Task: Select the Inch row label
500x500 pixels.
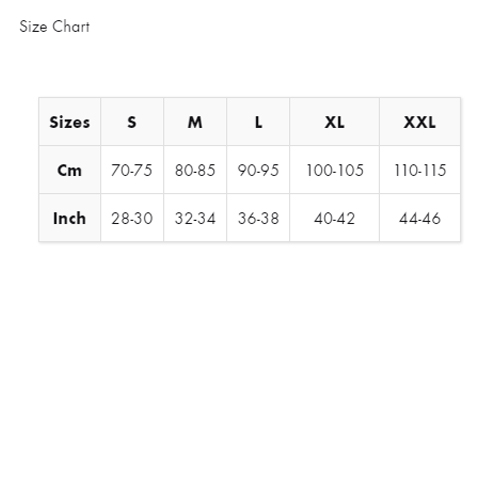Action: click(70, 218)
